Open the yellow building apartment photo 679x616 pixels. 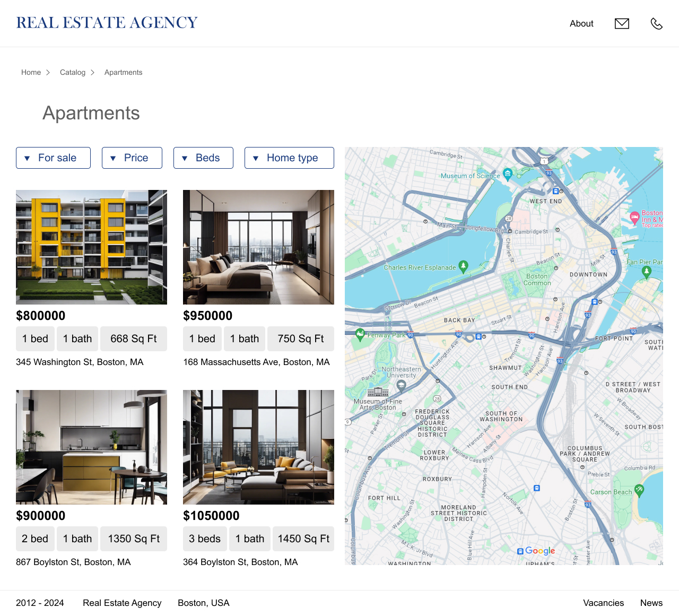pyautogui.click(x=91, y=247)
